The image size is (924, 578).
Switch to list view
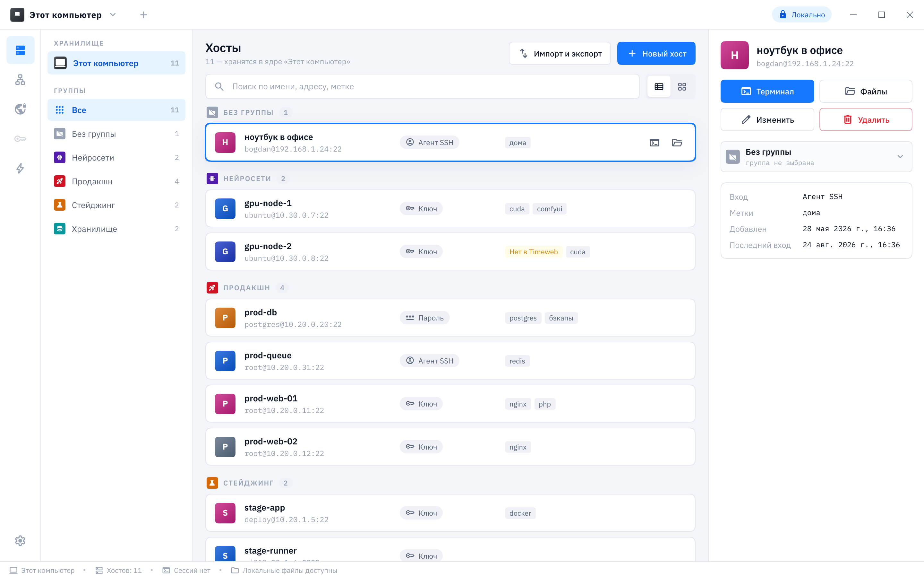pyautogui.click(x=659, y=87)
